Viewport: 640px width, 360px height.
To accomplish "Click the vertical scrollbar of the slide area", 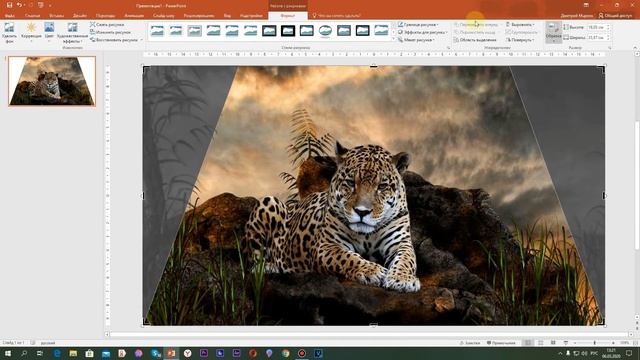I will [636, 186].
